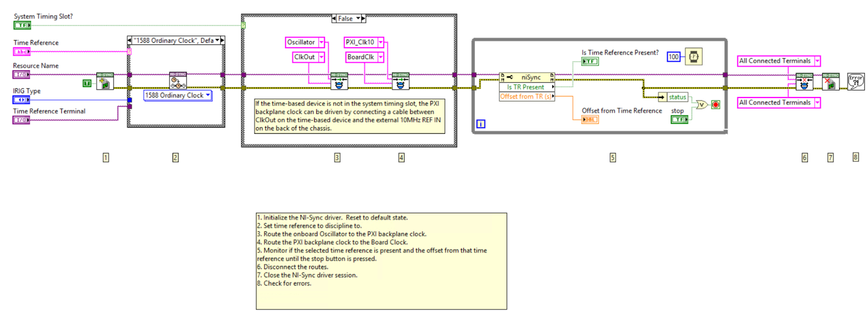Viewport: 868px width, 312px height.
Task: Click the Offset from TR (s) property
Action: tap(526, 96)
